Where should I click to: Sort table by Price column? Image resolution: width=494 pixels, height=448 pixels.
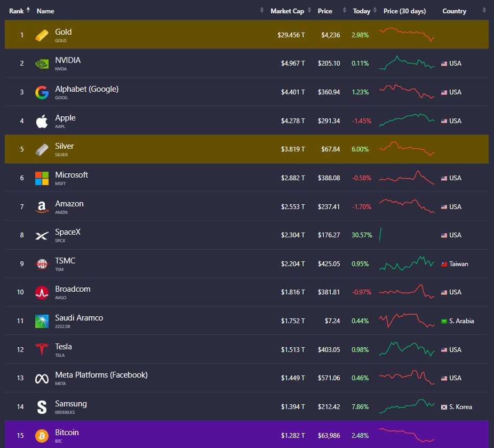click(331, 11)
